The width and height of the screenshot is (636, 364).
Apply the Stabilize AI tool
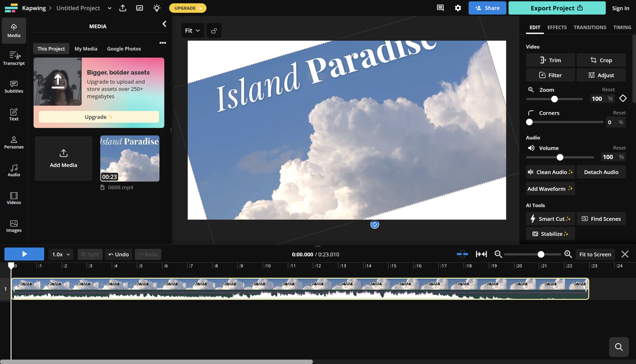pyautogui.click(x=550, y=233)
